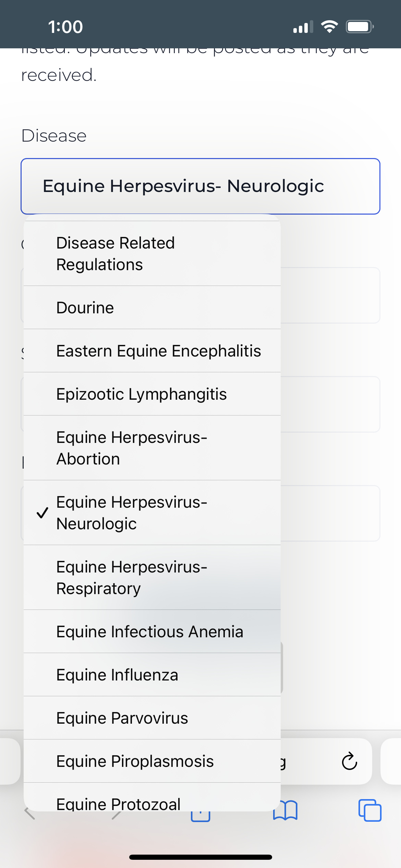Select Equine Herpesvirus- Abortion option

pos(152,448)
